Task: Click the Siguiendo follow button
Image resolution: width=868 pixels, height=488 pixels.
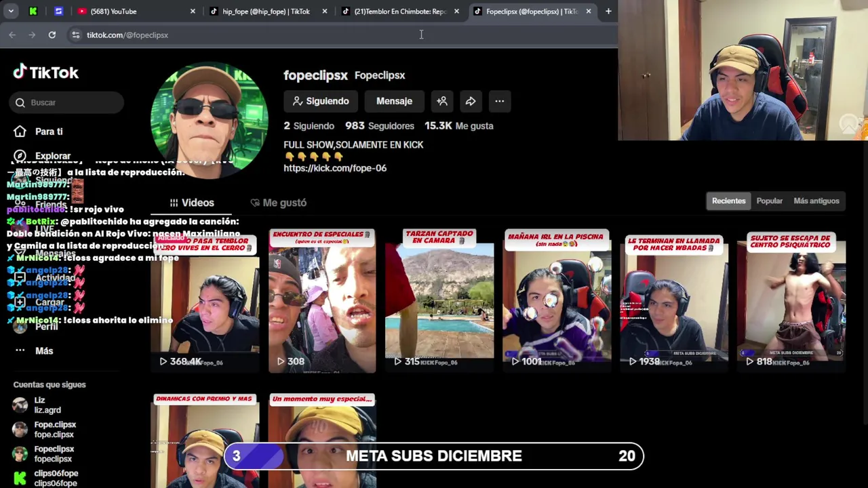Action: [320, 101]
